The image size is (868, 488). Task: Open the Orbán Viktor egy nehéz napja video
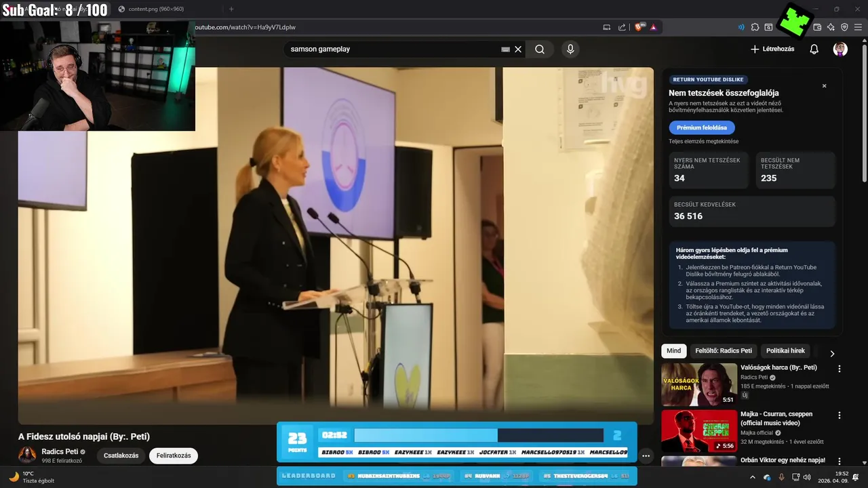pos(783,460)
